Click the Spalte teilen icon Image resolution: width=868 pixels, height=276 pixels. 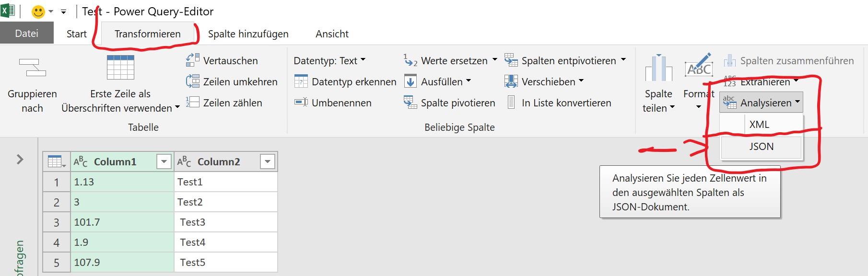(658, 68)
